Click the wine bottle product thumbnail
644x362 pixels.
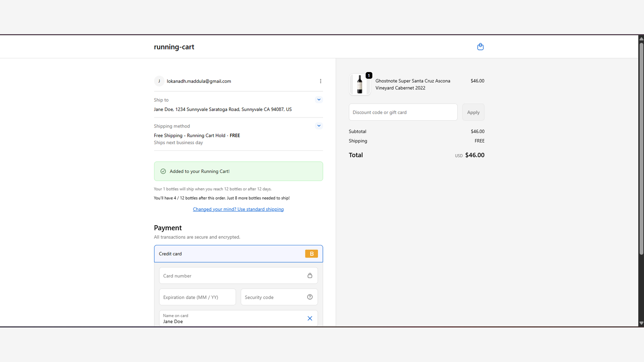pos(359,84)
